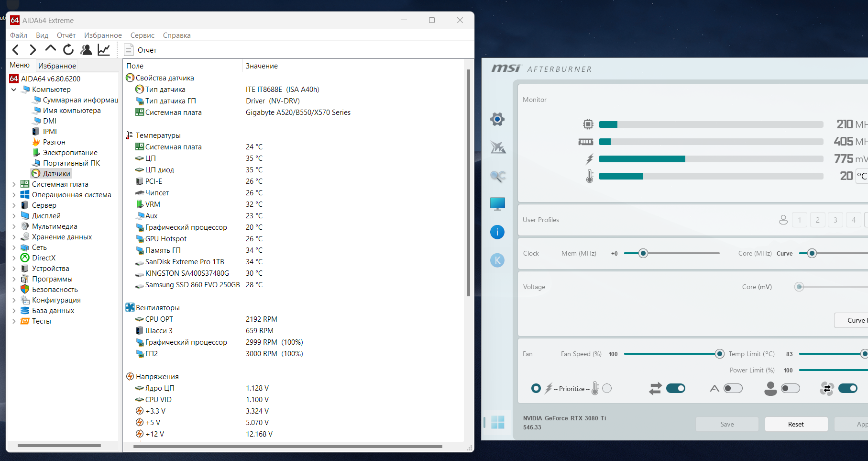Go up one level in AIDA64 toolbar

pyautogui.click(x=50, y=49)
